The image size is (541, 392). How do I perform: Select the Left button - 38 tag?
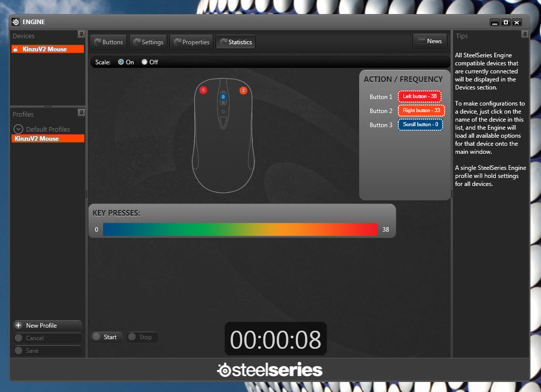(x=419, y=96)
